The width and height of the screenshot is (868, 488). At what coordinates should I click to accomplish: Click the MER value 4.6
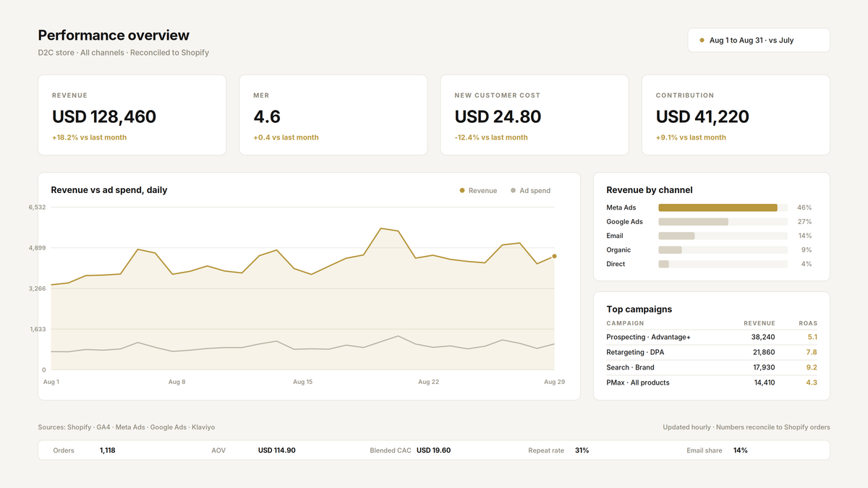pyautogui.click(x=267, y=116)
